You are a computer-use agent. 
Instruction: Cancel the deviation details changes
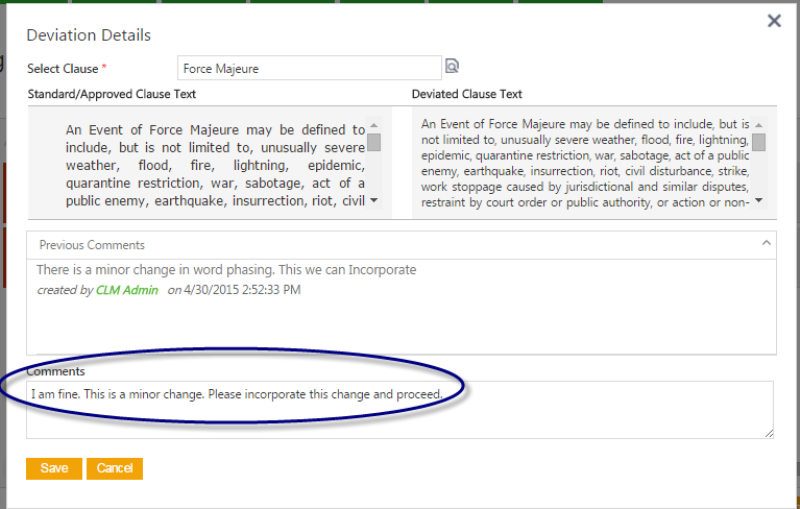click(115, 468)
